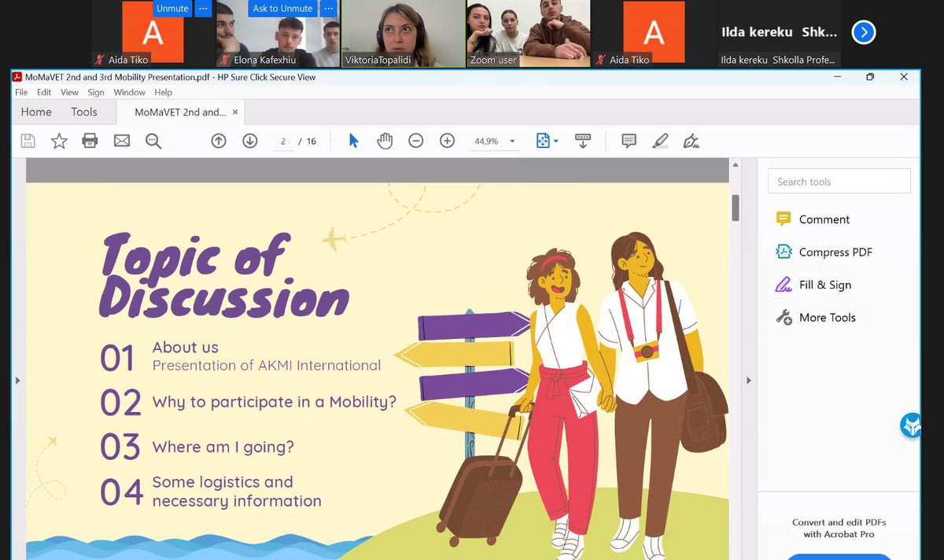Toggle the favorites star in the toolbar

coord(57,140)
